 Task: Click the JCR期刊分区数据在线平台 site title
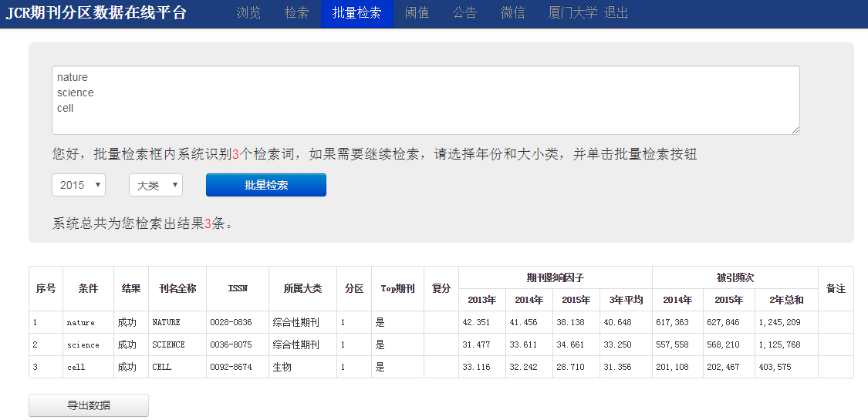[96, 13]
